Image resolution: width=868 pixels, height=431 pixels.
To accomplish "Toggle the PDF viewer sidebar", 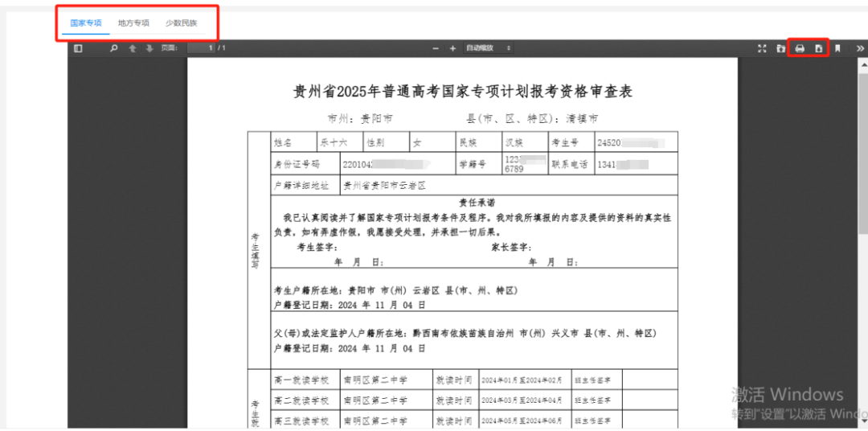I will pos(78,49).
